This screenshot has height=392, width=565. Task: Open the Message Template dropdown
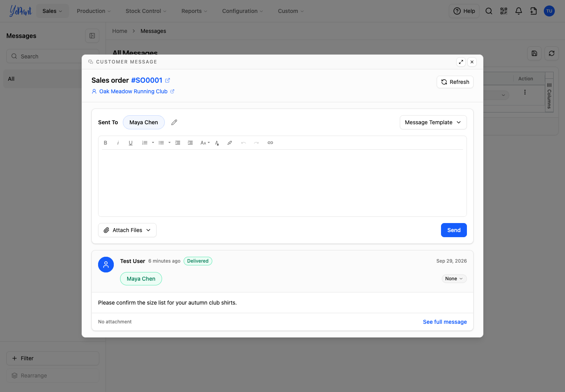point(433,122)
